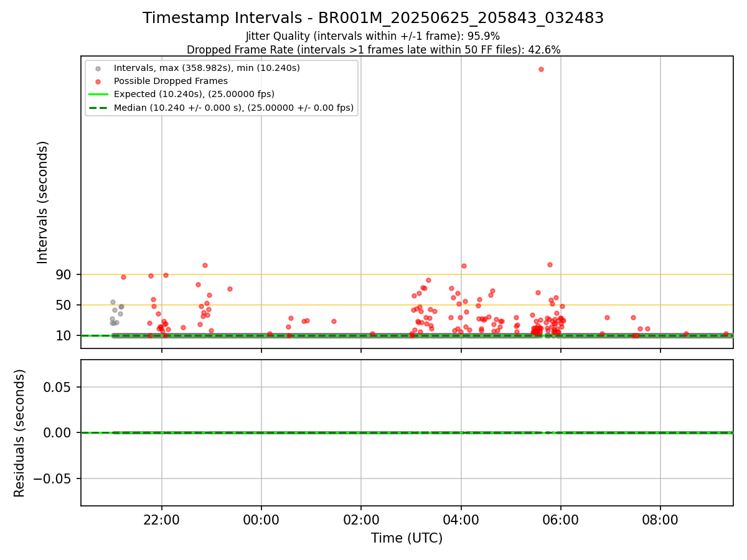Click the 06:00 time tick label
Image resolution: width=747 pixels, height=560 pixels.
pyautogui.click(x=561, y=520)
